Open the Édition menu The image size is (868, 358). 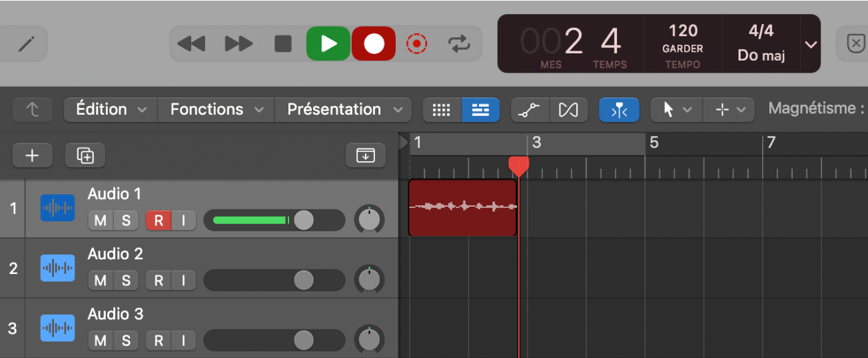(111, 109)
